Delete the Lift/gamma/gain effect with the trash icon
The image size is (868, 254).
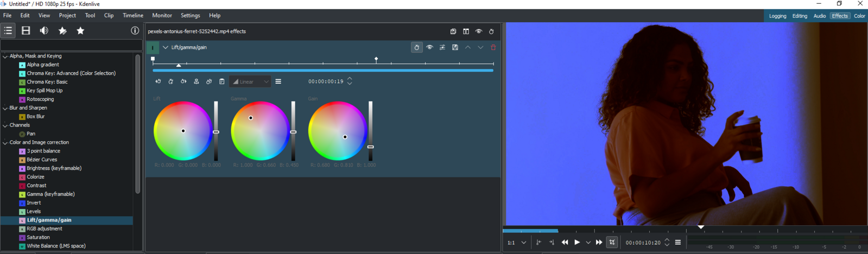click(x=493, y=48)
